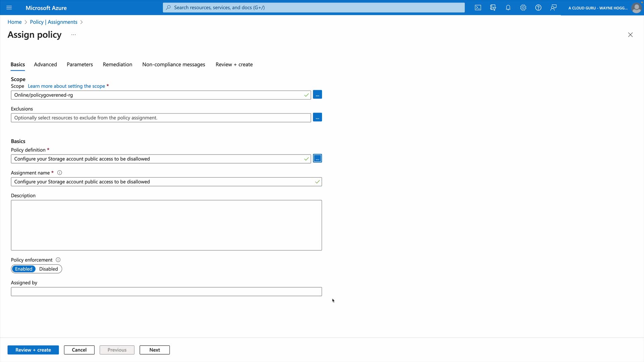
Task: Open the notifications bell
Action: click(x=508, y=8)
